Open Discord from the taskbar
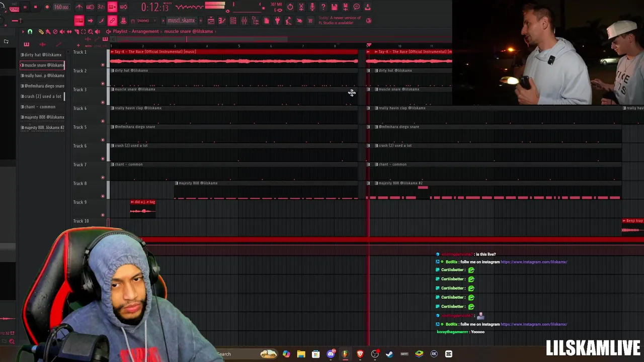 331,354
